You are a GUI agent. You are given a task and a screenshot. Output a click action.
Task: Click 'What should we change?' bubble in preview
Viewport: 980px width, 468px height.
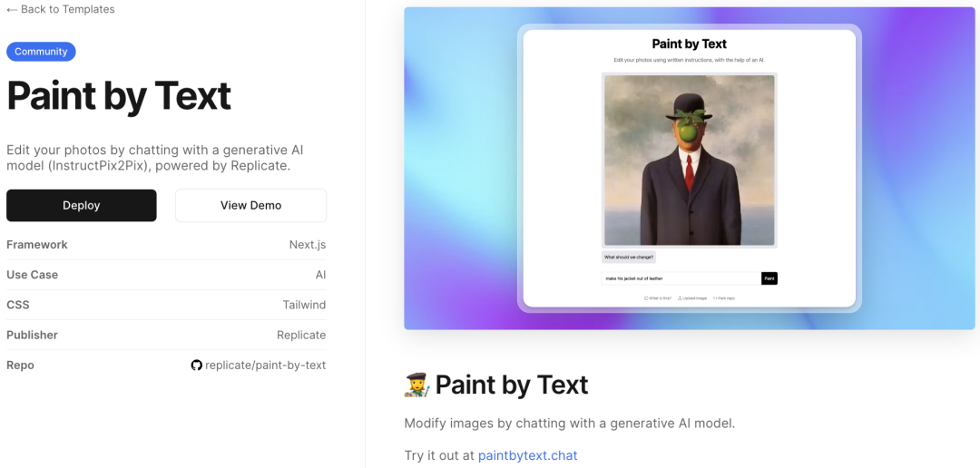pyautogui.click(x=629, y=257)
